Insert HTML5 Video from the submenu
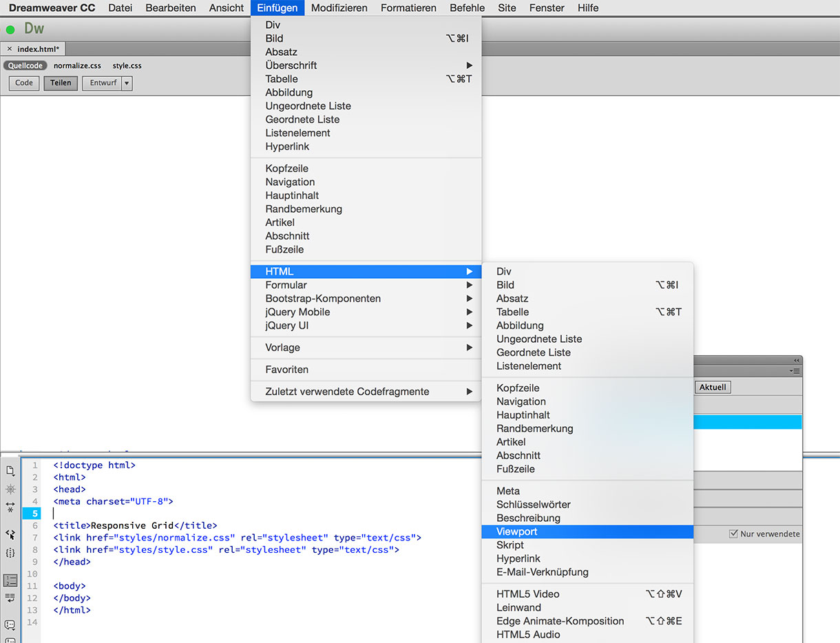 [587, 594]
